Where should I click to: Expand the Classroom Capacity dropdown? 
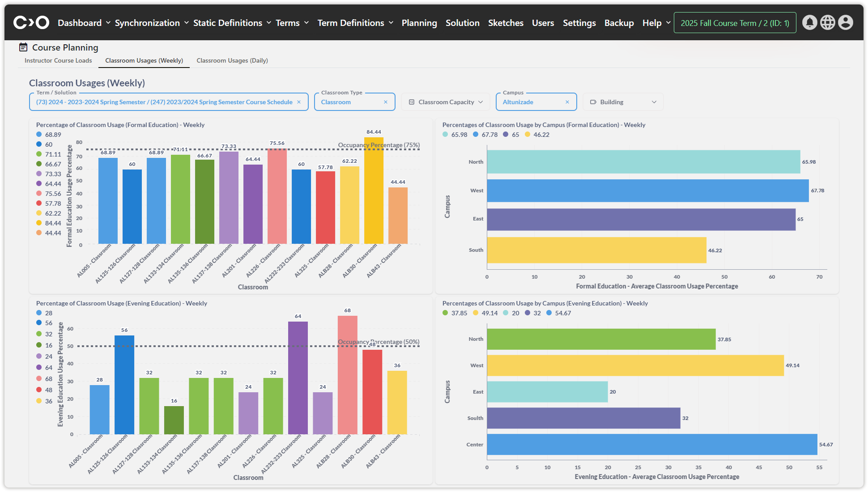pos(446,102)
